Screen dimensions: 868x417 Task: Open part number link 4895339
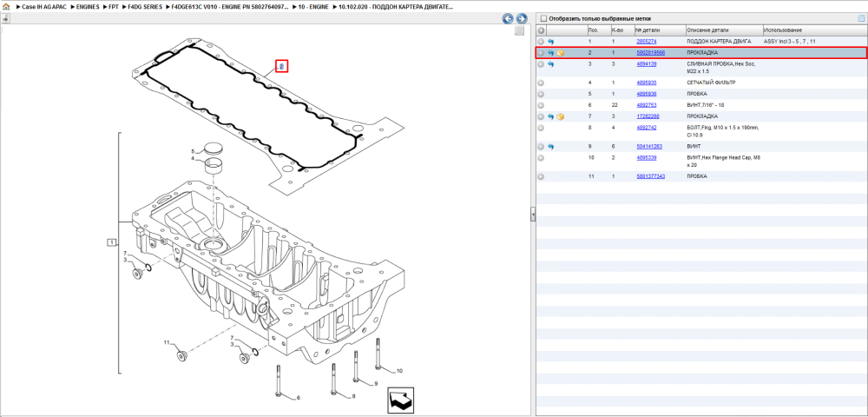(x=647, y=158)
